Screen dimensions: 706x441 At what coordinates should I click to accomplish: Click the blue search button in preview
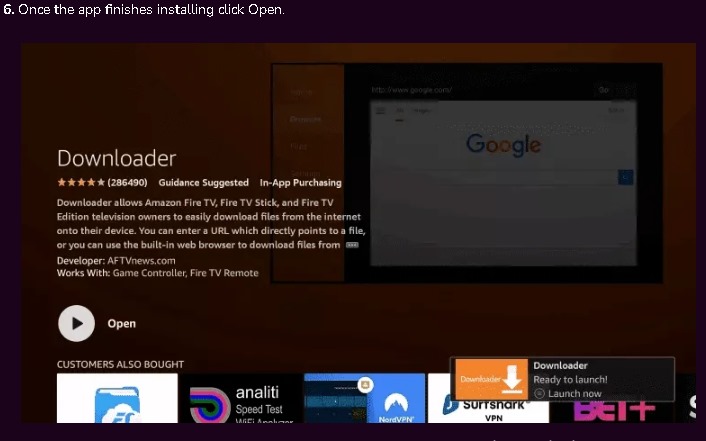(x=626, y=177)
